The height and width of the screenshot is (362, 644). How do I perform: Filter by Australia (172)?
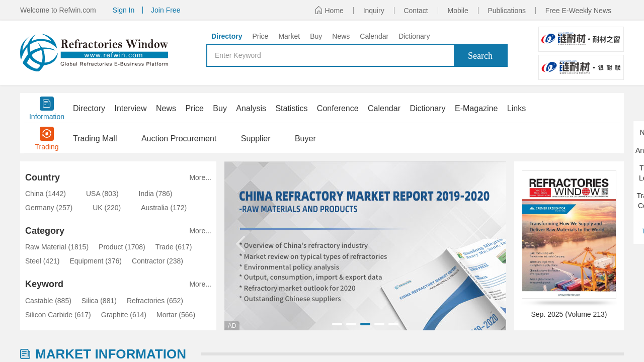tap(164, 208)
